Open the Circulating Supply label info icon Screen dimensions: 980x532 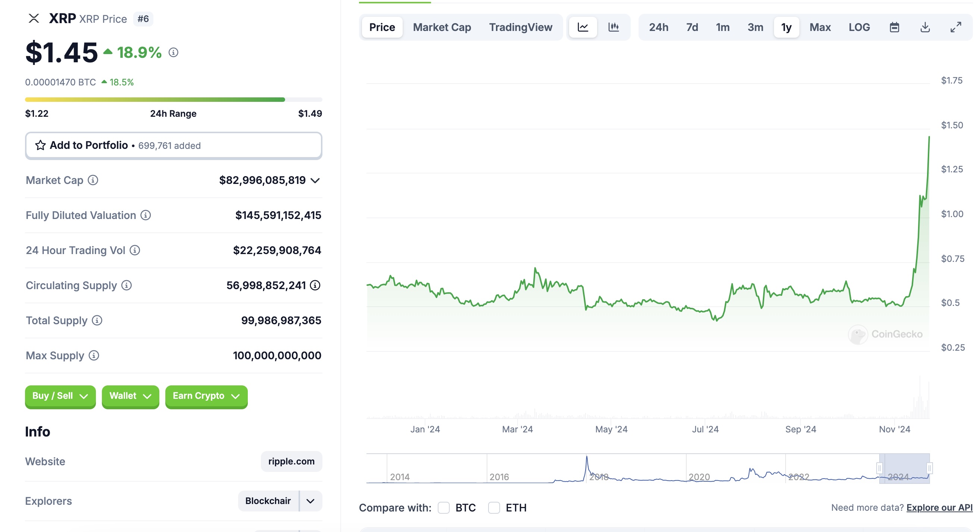(127, 285)
